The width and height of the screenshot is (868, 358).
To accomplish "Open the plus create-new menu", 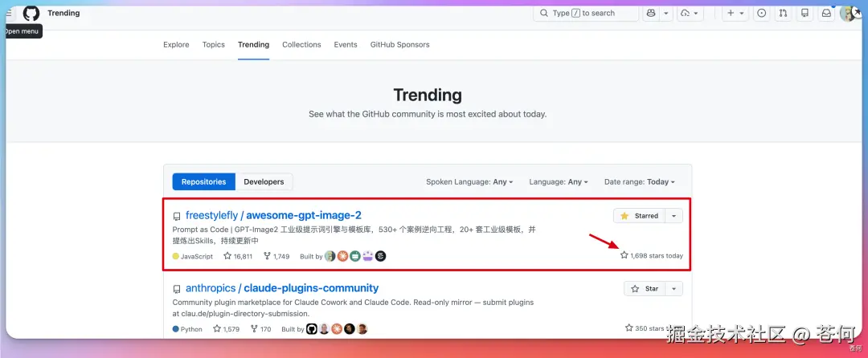I will click(x=735, y=14).
